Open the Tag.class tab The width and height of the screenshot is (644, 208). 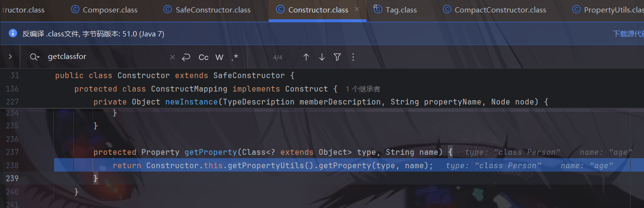coord(395,10)
